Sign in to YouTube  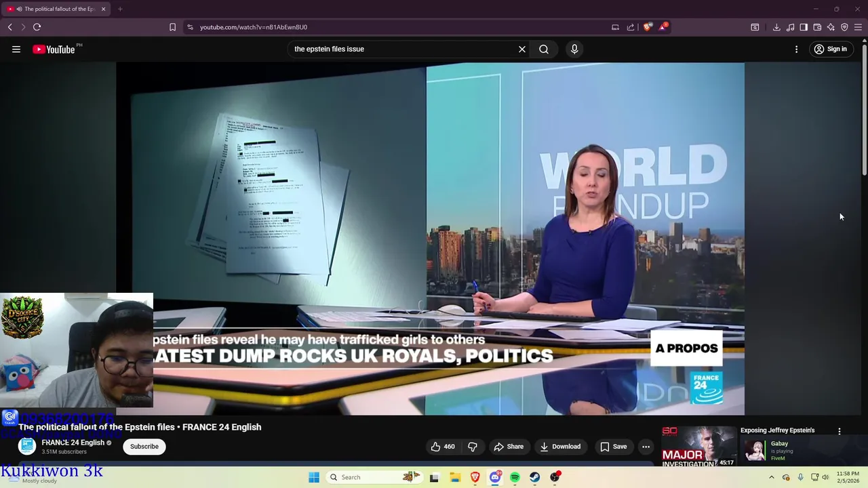coord(831,49)
